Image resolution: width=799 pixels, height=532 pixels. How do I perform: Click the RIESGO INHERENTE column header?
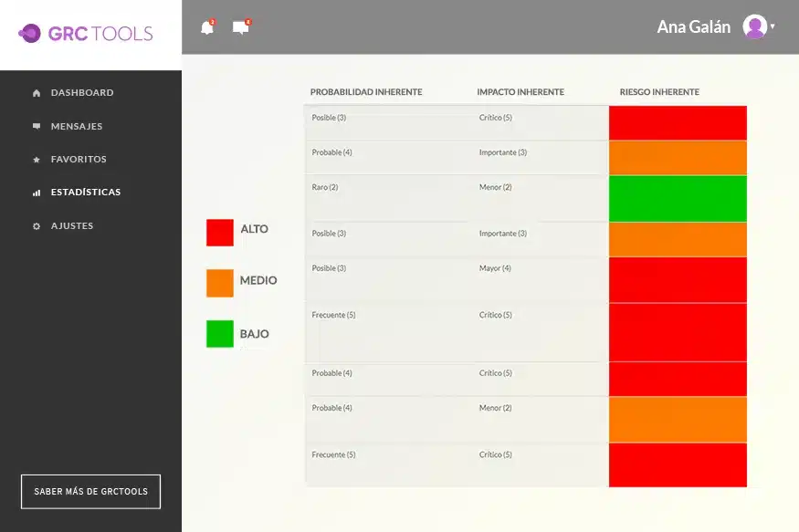point(659,91)
